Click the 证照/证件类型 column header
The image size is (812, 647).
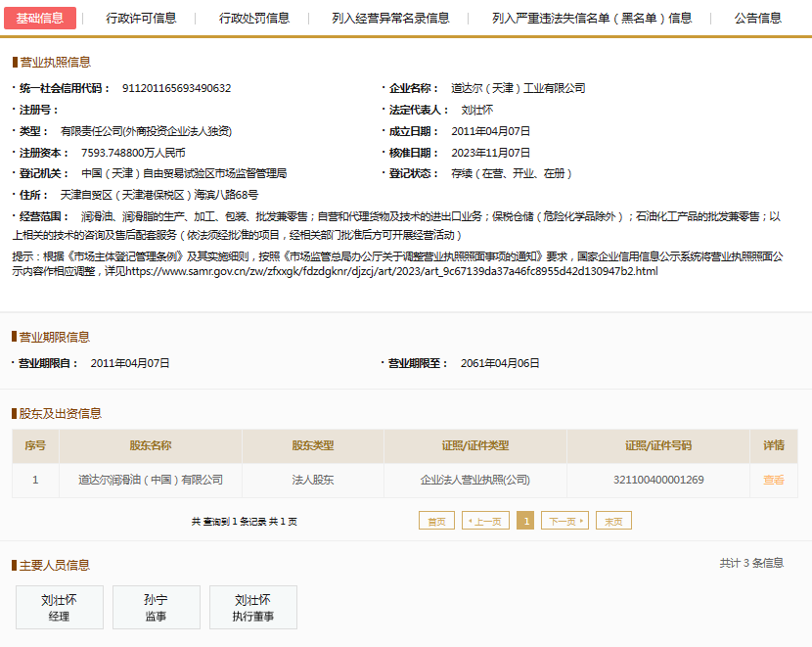coord(475,445)
